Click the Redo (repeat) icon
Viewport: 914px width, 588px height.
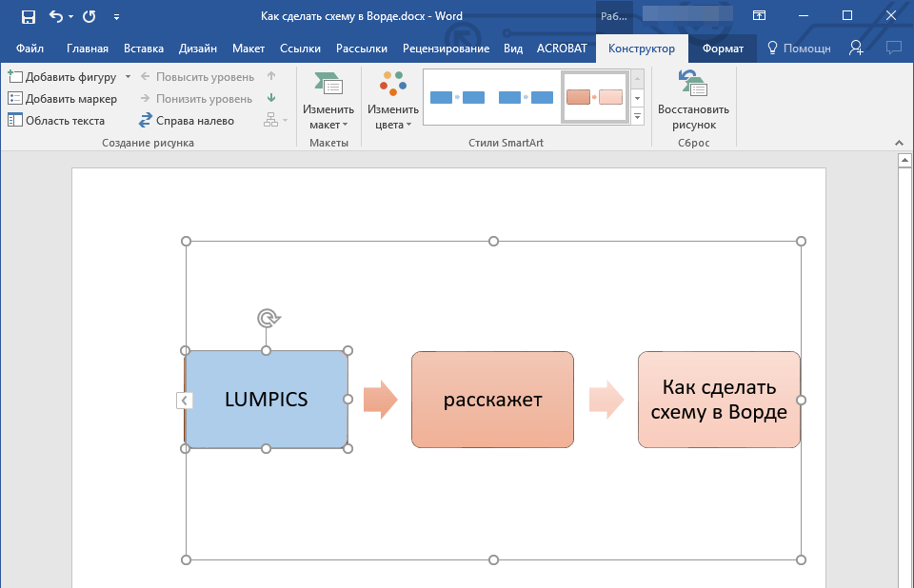click(89, 16)
